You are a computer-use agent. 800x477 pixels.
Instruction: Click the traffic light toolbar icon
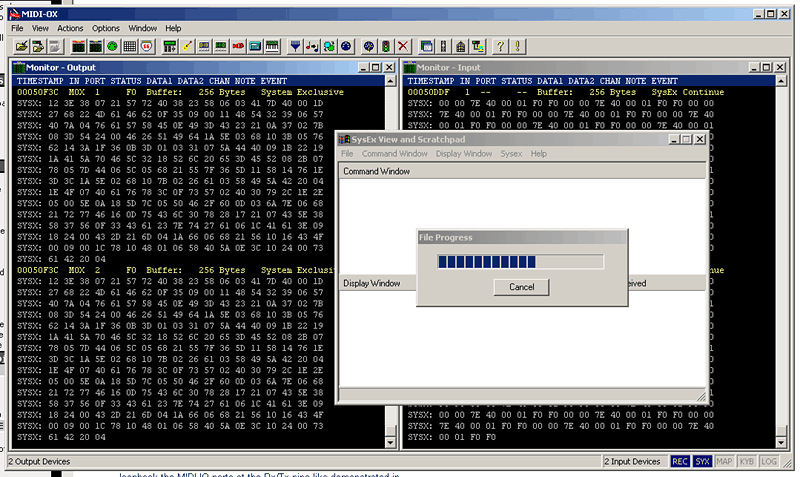386,46
